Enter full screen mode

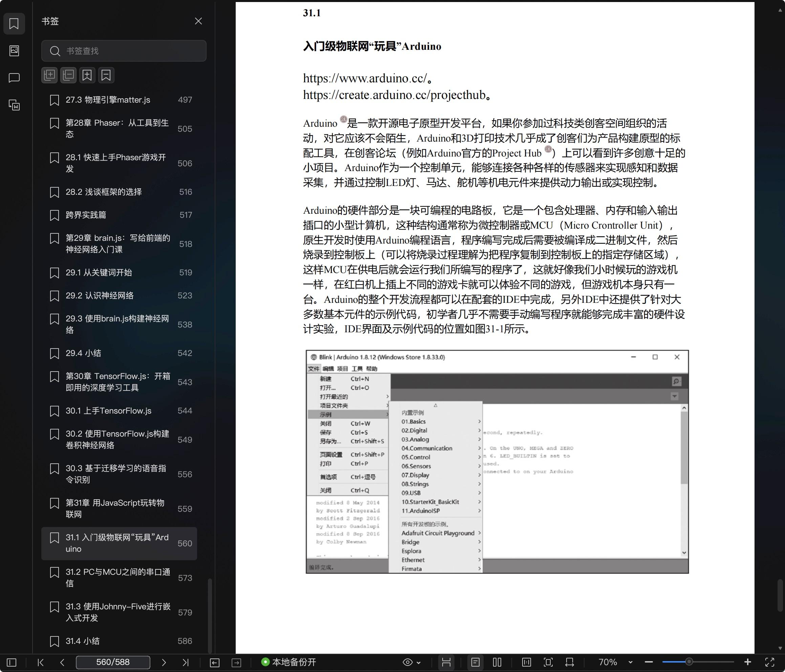(769, 662)
